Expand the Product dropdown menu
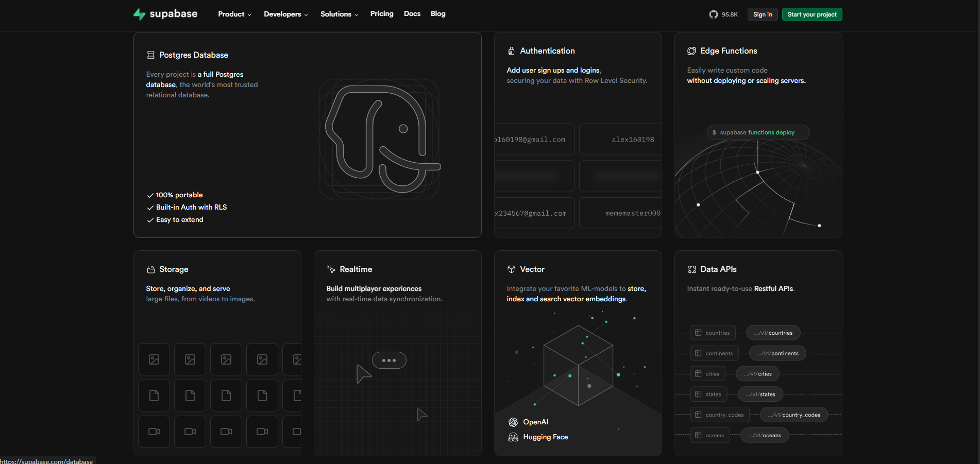The image size is (980, 464). (x=234, y=14)
